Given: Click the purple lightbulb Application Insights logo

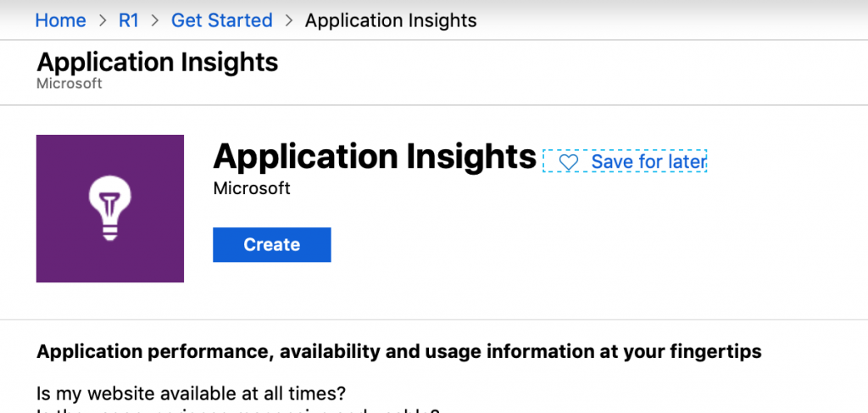Looking at the screenshot, I should coord(110,209).
